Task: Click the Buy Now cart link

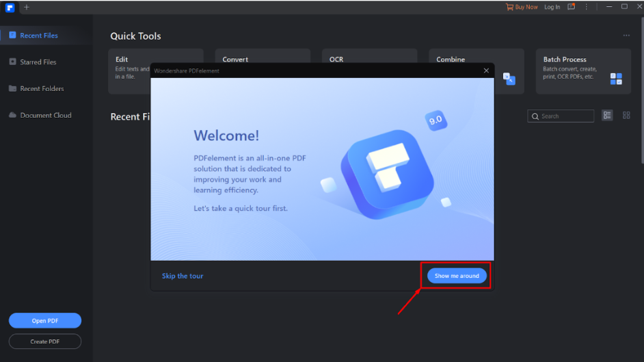Action: [522, 7]
